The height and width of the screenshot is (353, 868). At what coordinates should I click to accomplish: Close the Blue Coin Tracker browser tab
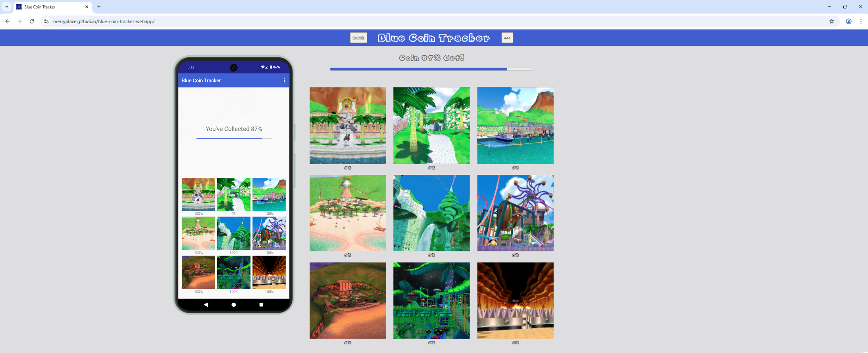(x=87, y=7)
